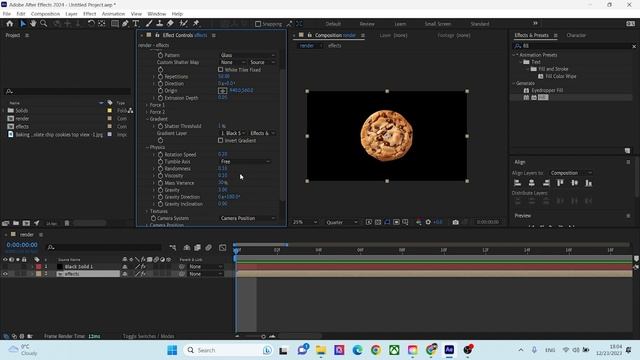Select the Puppet Pin tool

coord(196,24)
